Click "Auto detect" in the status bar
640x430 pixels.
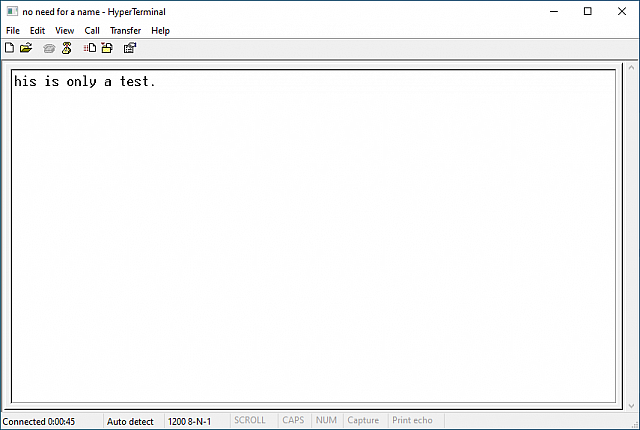point(130,421)
